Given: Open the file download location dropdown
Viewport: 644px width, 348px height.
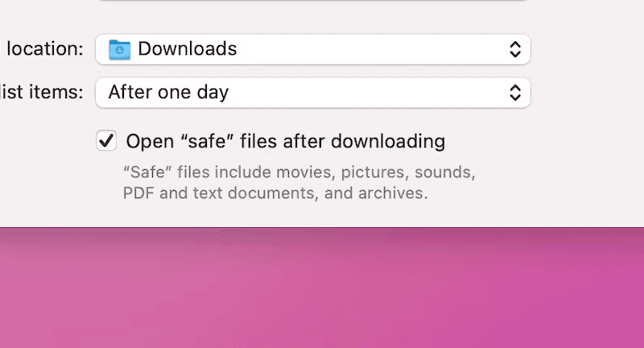Looking at the screenshot, I should [313, 49].
